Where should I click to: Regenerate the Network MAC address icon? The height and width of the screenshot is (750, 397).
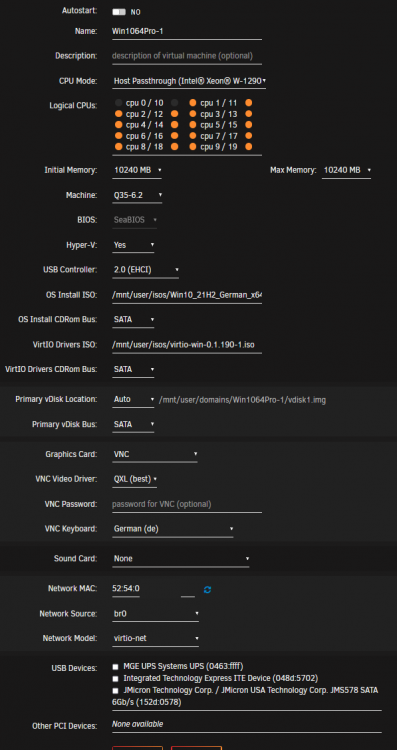click(207, 589)
